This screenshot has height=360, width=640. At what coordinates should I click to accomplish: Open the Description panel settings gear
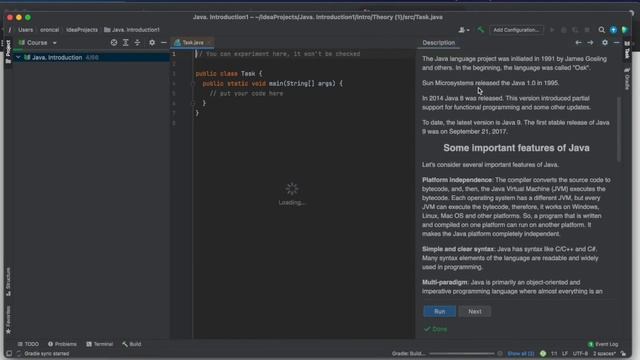pyautogui.click(x=605, y=42)
